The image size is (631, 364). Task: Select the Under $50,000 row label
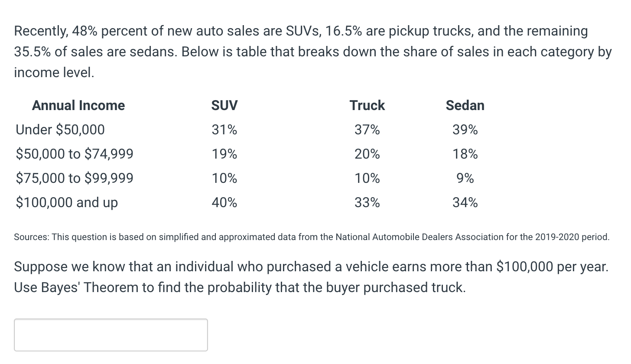tap(60, 130)
